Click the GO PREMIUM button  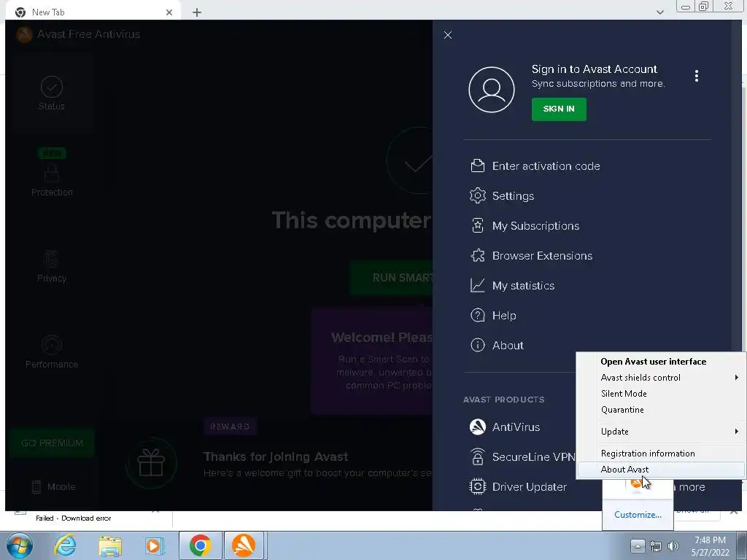point(52,443)
